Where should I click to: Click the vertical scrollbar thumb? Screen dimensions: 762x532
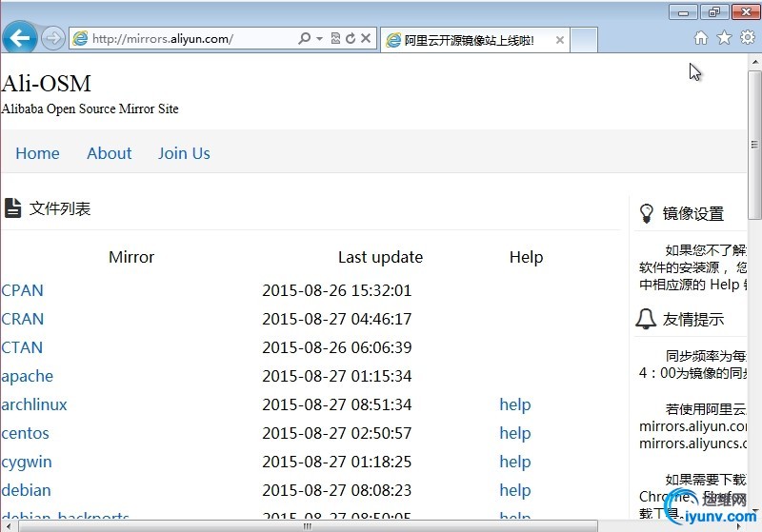(x=754, y=145)
